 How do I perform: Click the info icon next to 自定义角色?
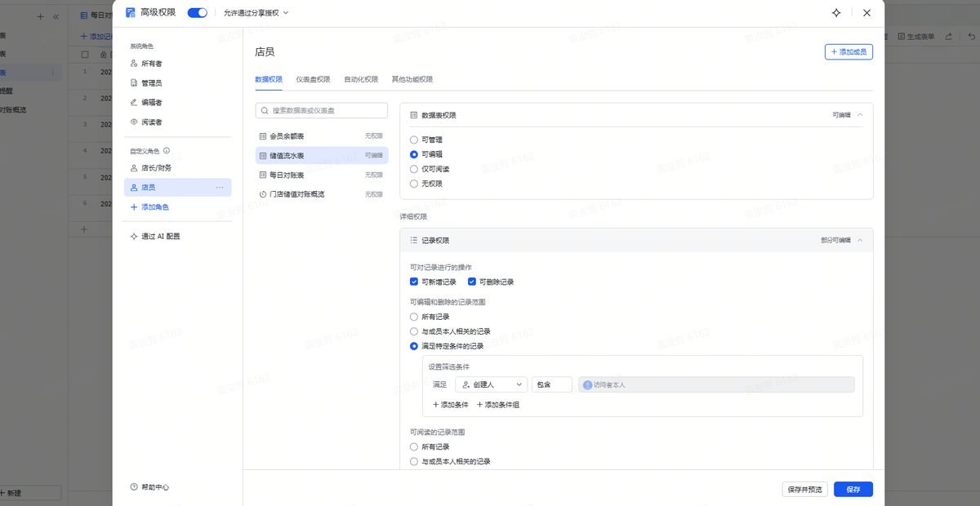click(167, 151)
